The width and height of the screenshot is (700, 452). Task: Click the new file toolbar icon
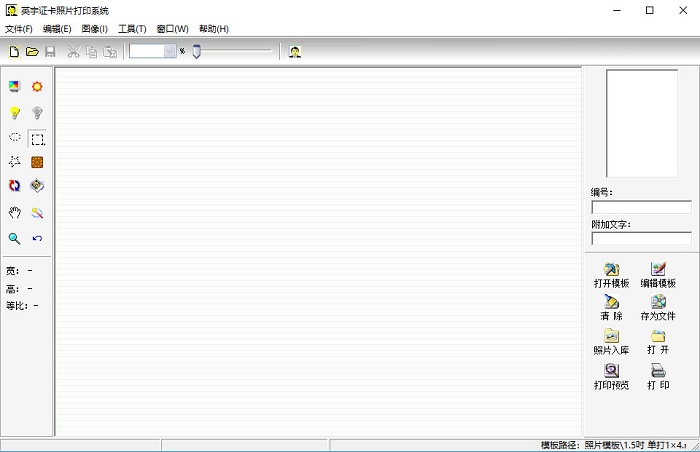(15, 51)
